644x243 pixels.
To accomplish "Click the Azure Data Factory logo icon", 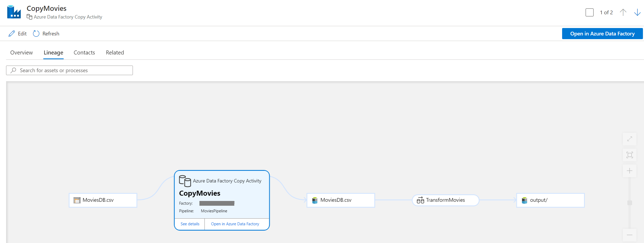I will tap(14, 12).
